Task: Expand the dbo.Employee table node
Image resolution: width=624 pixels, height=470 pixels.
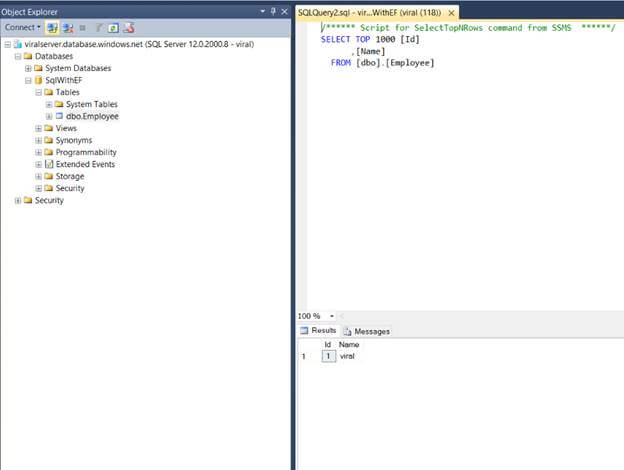Action: pyautogui.click(x=49, y=116)
